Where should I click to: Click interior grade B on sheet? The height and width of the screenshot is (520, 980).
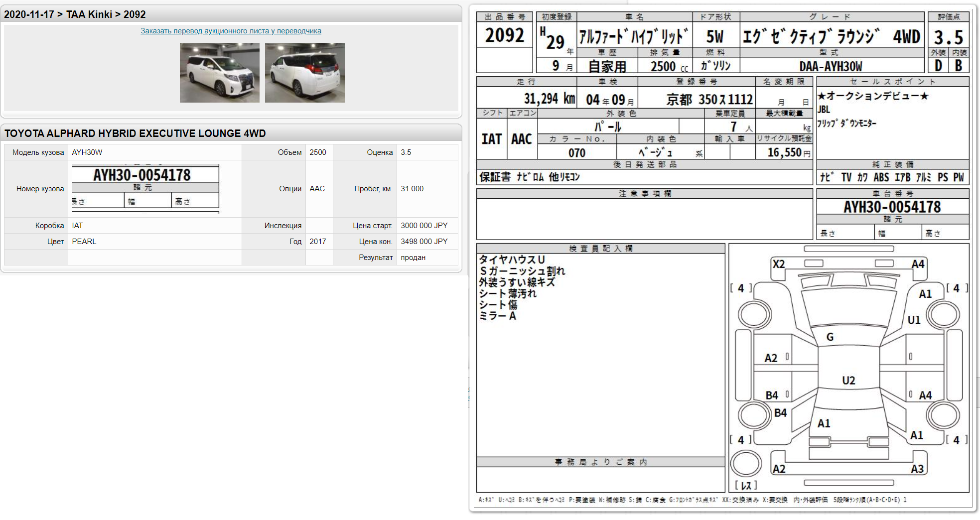coord(959,66)
